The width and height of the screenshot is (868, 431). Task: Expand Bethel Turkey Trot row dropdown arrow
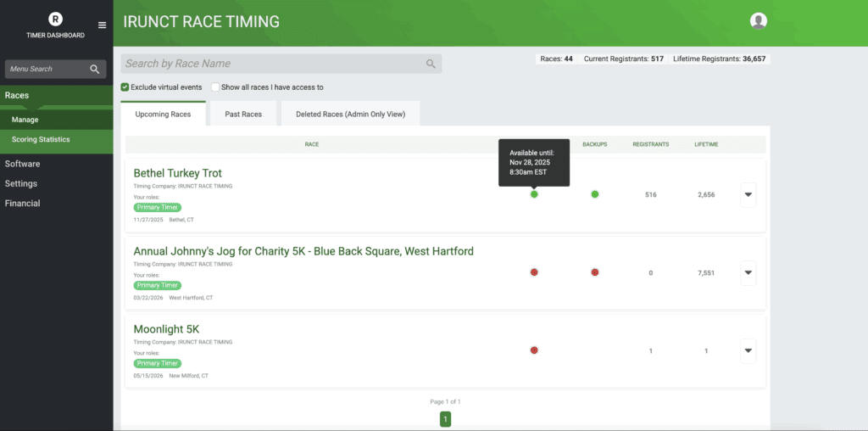point(748,195)
